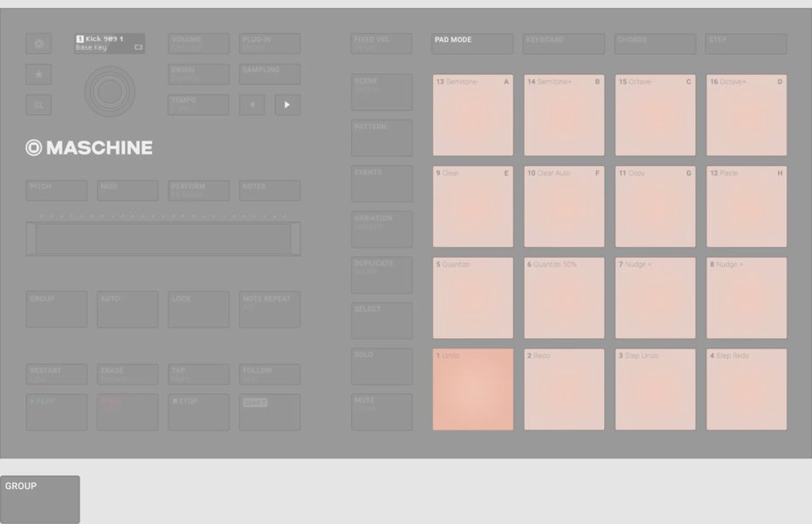Tap pad 5 labeled Quantize
The height and width of the screenshot is (524, 812).
[x=472, y=298]
